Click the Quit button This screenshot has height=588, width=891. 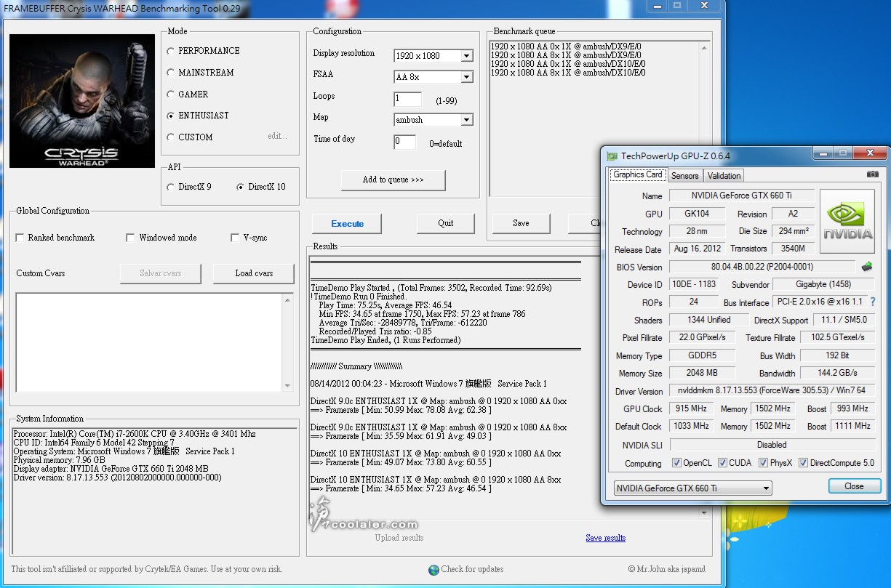pos(446,223)
